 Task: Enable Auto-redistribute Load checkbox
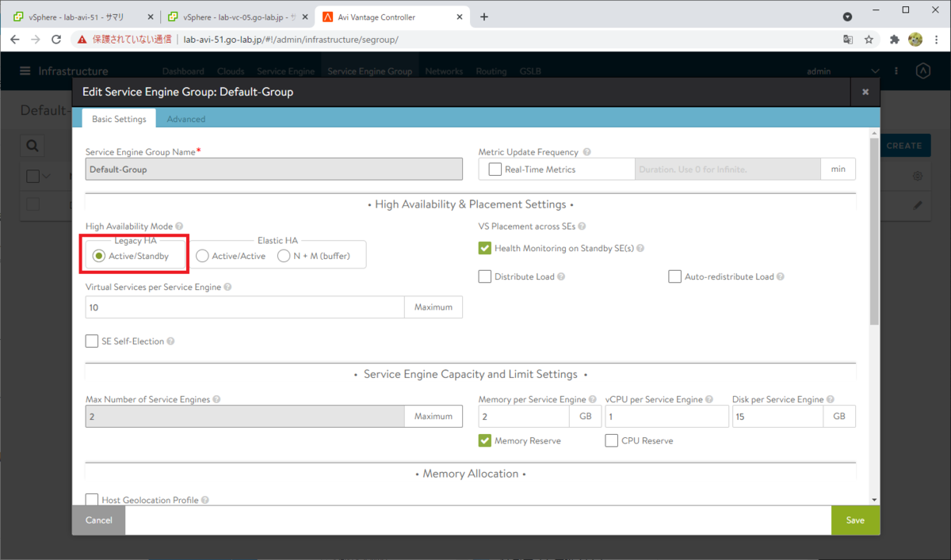(x=675, y=276)
